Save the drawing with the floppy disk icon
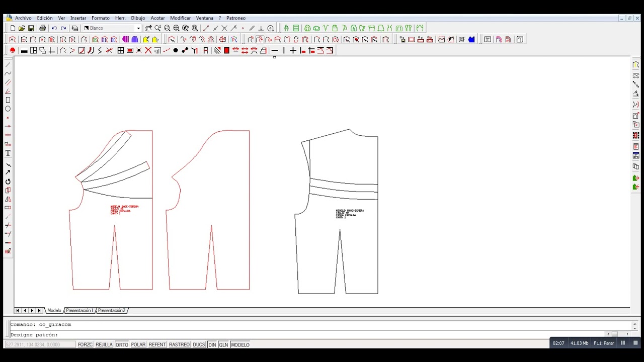644x362 pixels. (31, 28)
